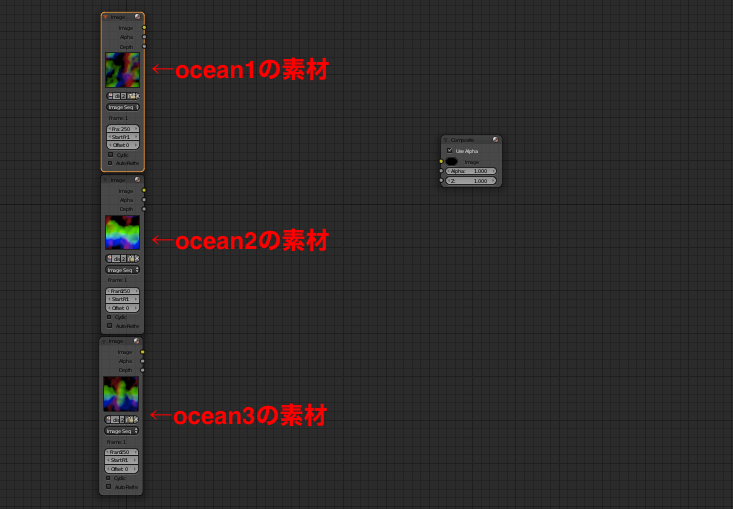This screenshot has width=733, height=509.
Task: Click the Alpha output socket of ocean2 node
Action: click(x=144, y=200)
